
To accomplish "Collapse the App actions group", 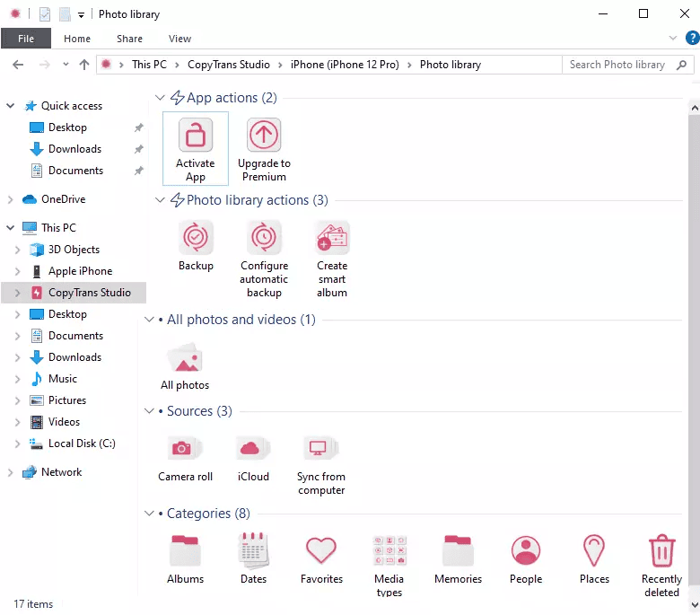I will 160,97.
